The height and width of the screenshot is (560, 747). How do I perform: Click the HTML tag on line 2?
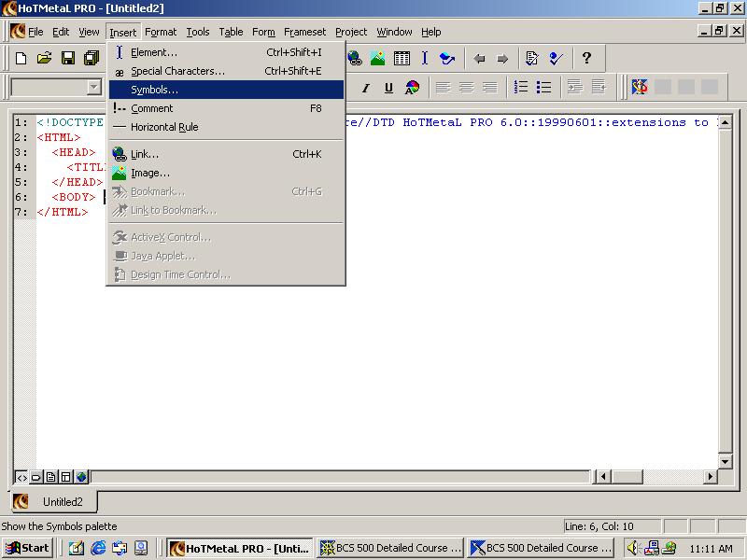coord(59,137)
